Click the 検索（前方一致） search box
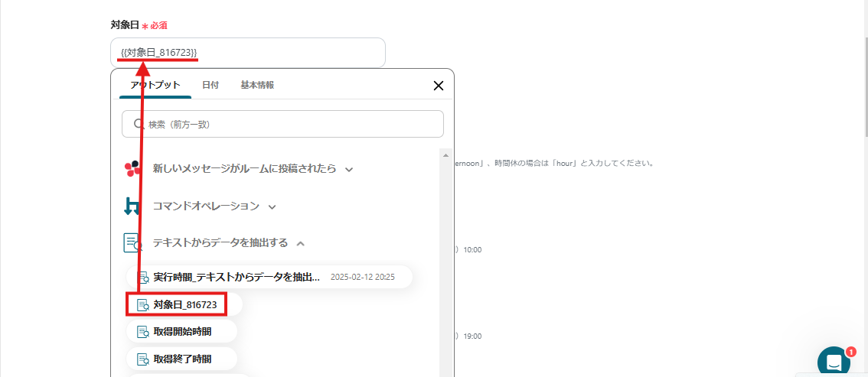This screenshot has height=377, width=868. click(x=282, y=124)
